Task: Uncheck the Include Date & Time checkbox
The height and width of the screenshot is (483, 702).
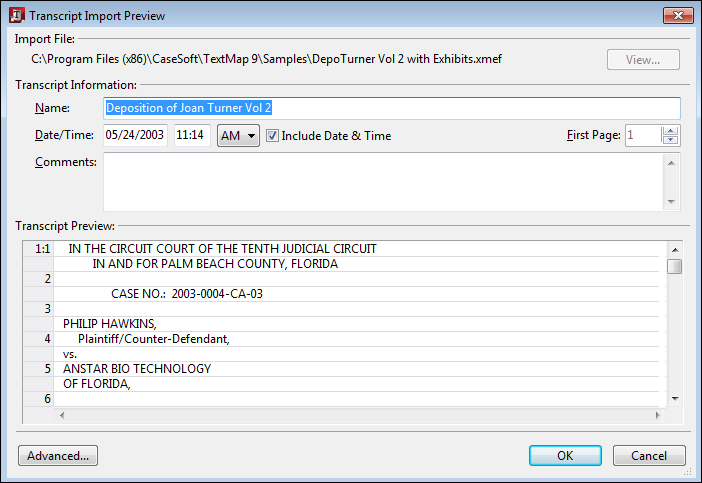Action: click(272, 136)
